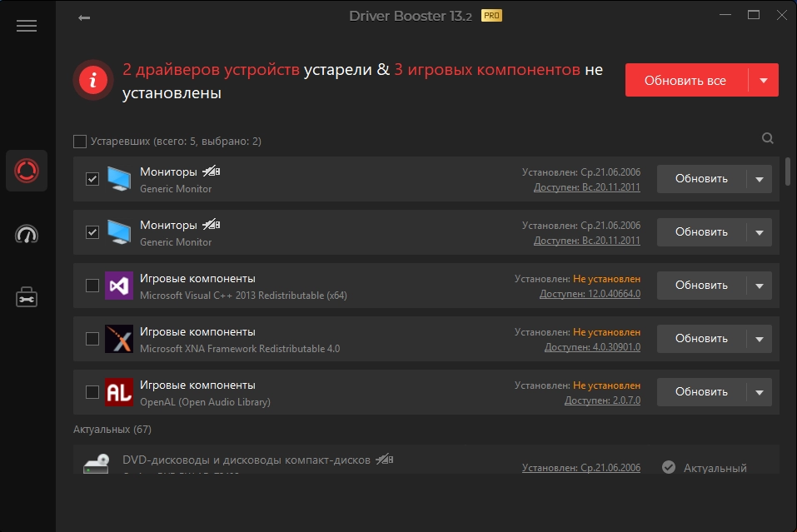Click Обновить for Visual C++ 2013 Redistributable
This screenshot has width=797, height=532.
pyautogui.click(x=701, y=286)
